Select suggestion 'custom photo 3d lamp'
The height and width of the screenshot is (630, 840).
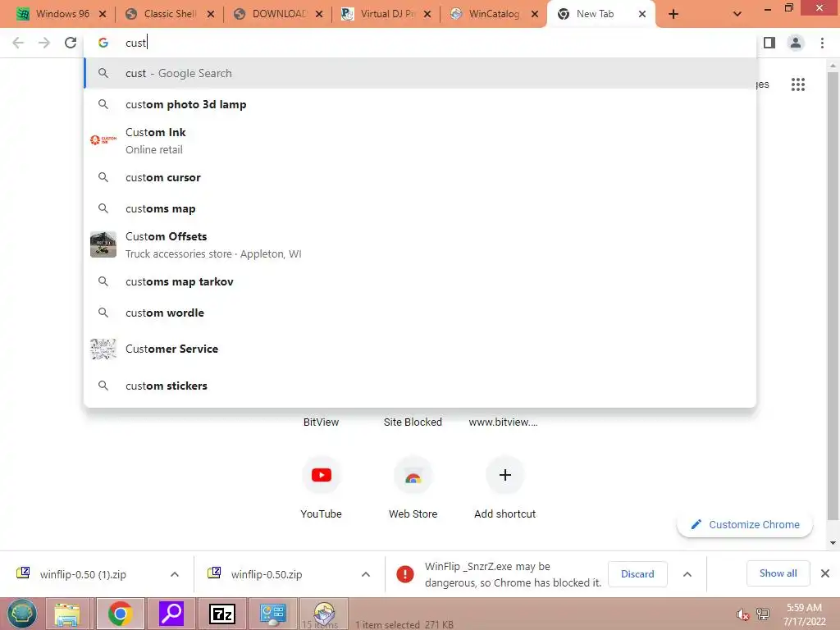tap(420, 104)
